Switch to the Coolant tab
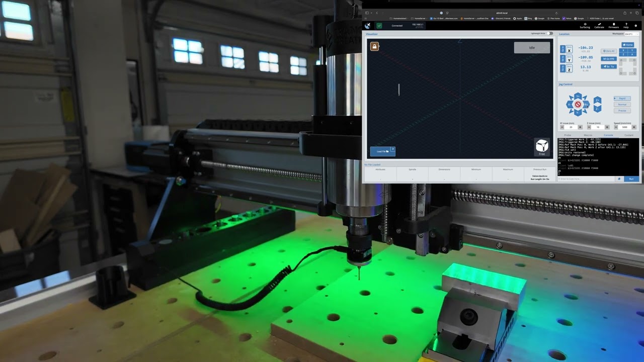This screenshot has width=644, height=362. 629,135
